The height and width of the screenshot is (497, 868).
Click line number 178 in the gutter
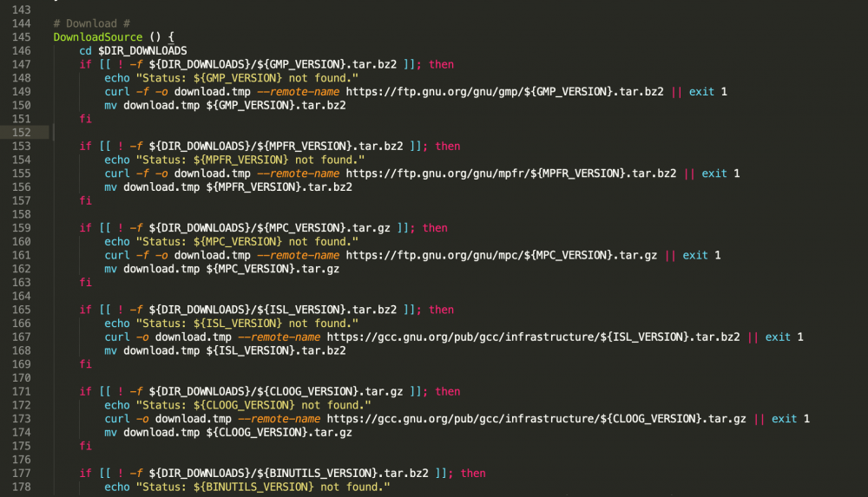coord(21,487)
